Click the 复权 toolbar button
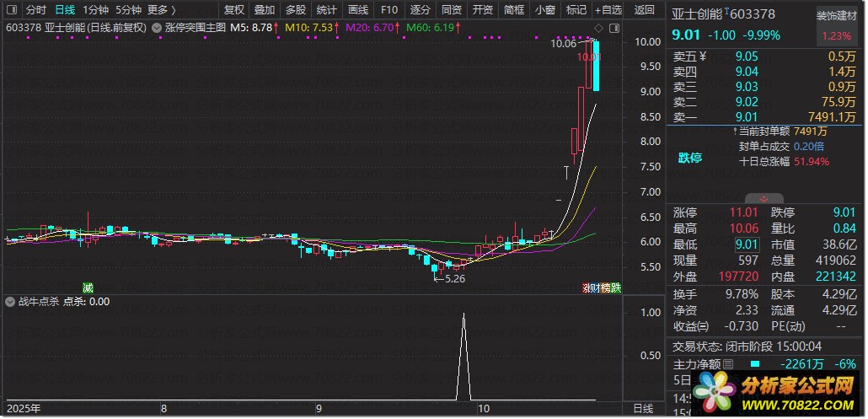The image size is (868, 419). tap(233, 10)
